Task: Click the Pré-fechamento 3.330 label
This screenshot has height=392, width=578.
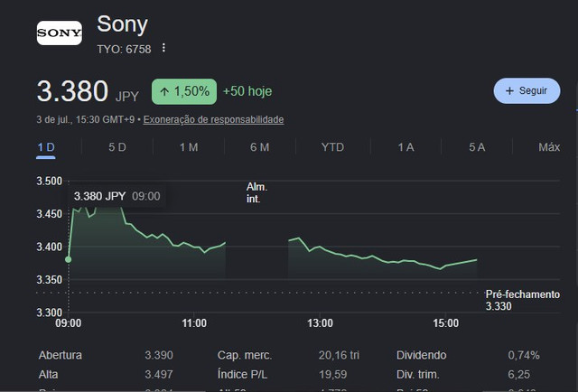Action: 523,300
